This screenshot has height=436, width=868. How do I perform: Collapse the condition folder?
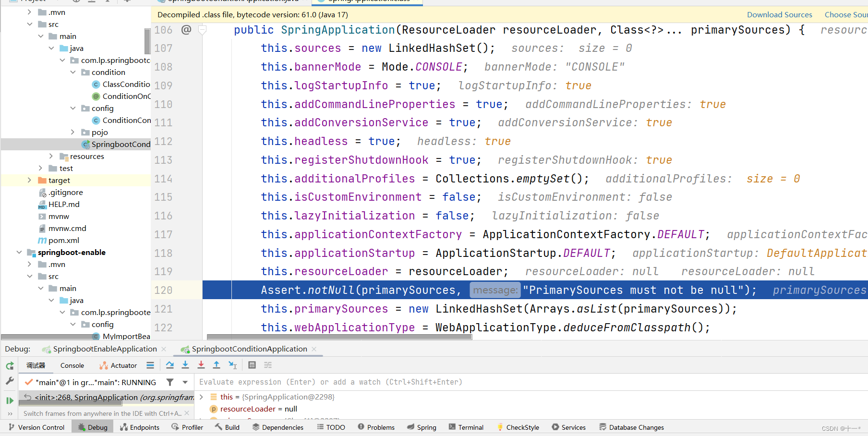(x=73, y=72)
